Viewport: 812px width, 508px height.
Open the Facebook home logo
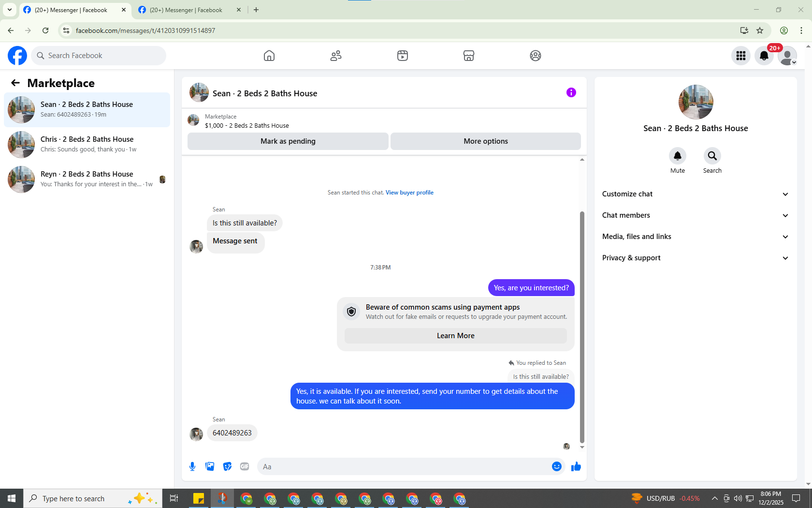tap(17, 56)
